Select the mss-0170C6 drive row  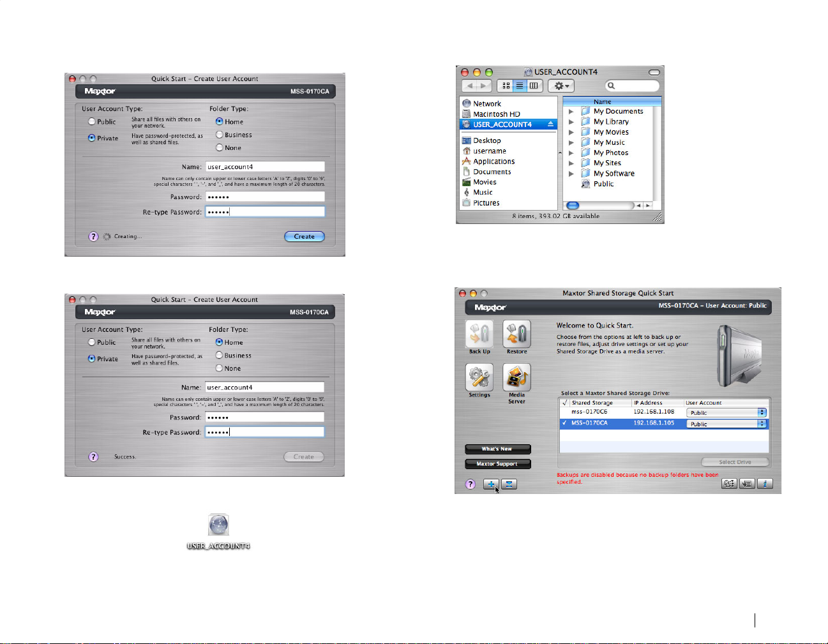(x=664, y=412)
